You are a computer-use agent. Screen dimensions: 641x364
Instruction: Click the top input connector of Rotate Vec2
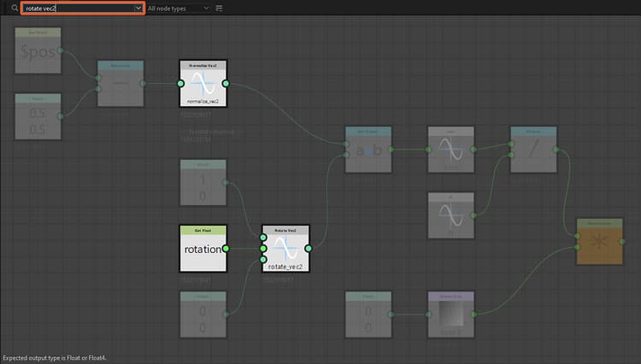[x=263, y=238]
